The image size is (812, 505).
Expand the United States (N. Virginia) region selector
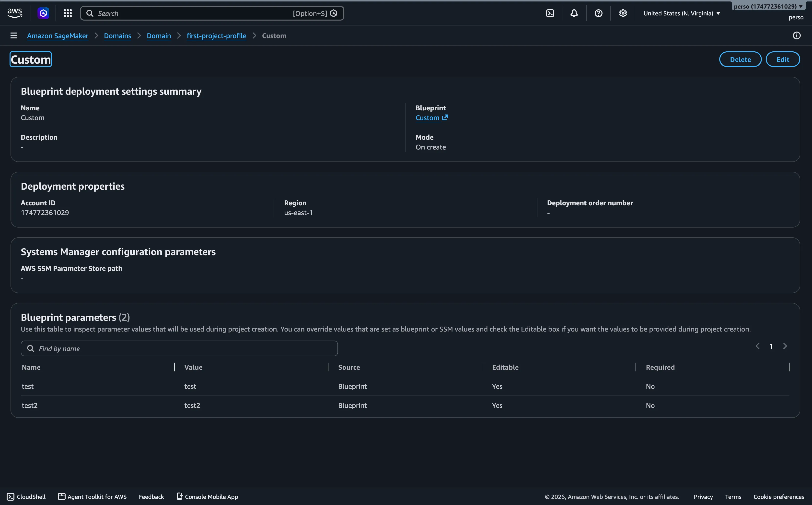682,13
